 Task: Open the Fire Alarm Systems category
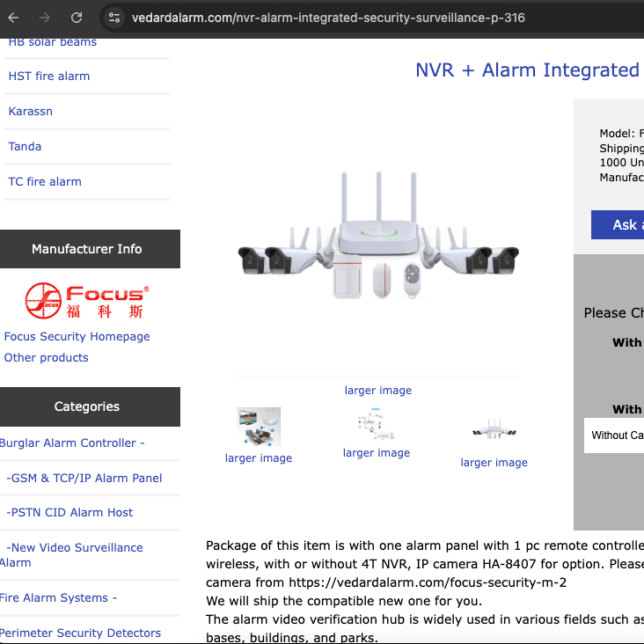point(59,597)
